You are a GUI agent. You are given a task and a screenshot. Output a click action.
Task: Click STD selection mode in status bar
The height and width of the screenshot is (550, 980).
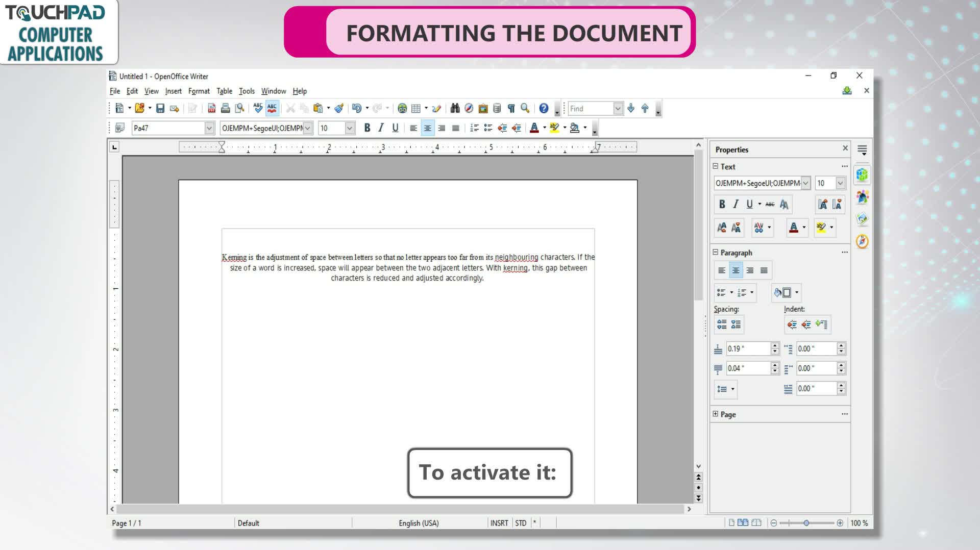tap(521, 523)
